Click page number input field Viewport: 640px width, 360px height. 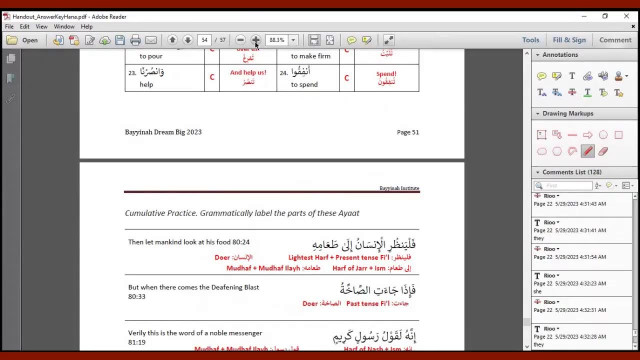click(x=204, y=40)
